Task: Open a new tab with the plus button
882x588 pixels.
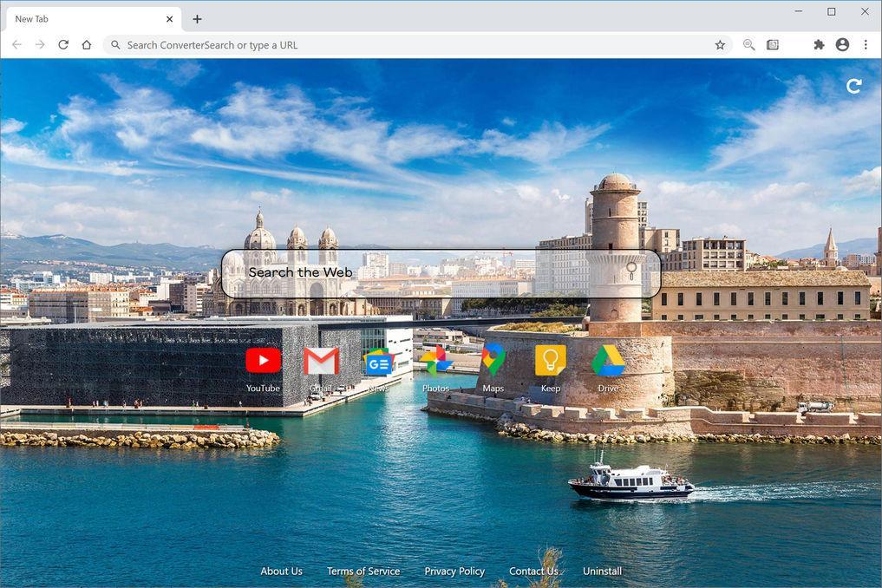Action: pyautogui.click(x=197, y=19)
